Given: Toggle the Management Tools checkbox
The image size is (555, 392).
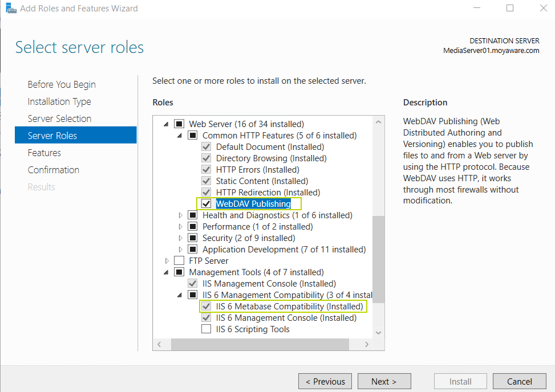Looking at the screenshot, I should tap(179, 272).
